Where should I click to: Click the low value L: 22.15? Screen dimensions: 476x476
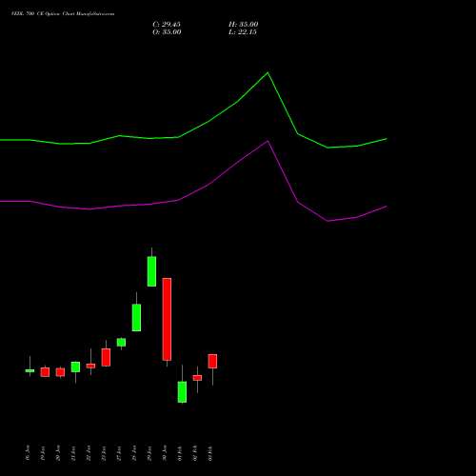pyautogui.click(x=243, y=32)
